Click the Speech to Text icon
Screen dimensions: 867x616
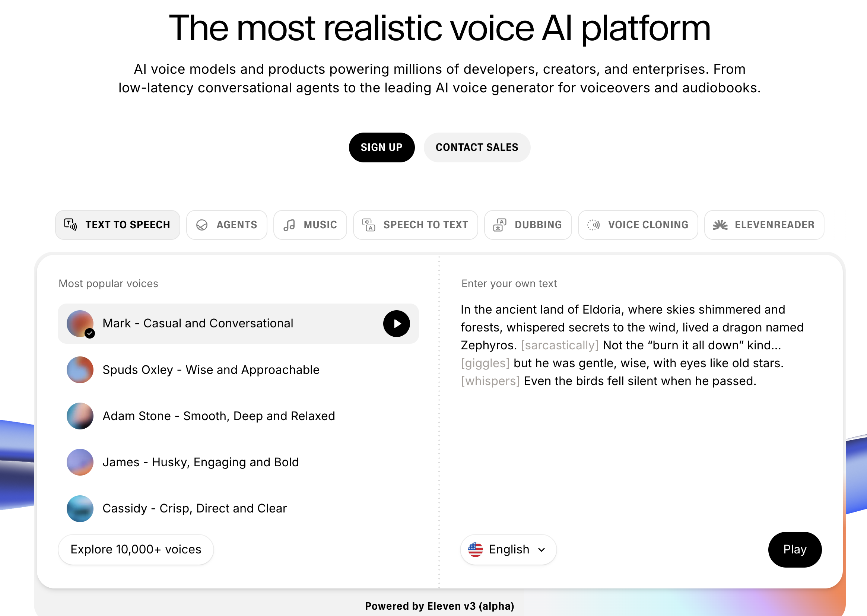(x=369, y=225)
